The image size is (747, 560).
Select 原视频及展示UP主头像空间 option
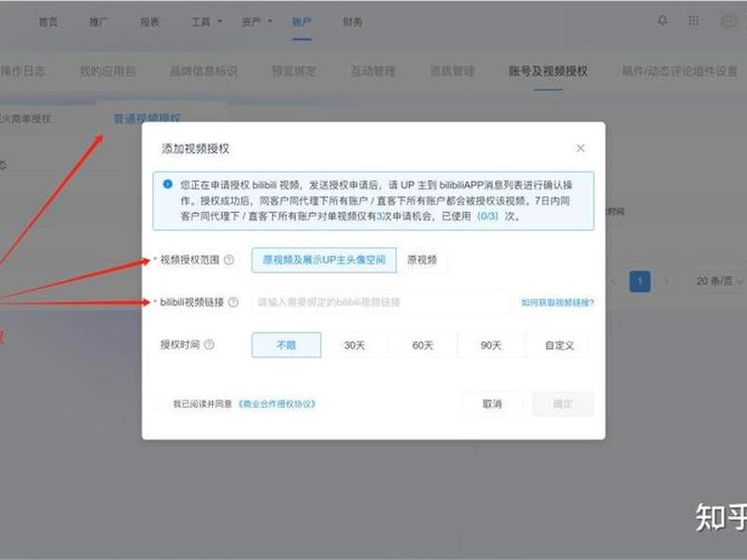pyautogui.click(x=324, y=260)
